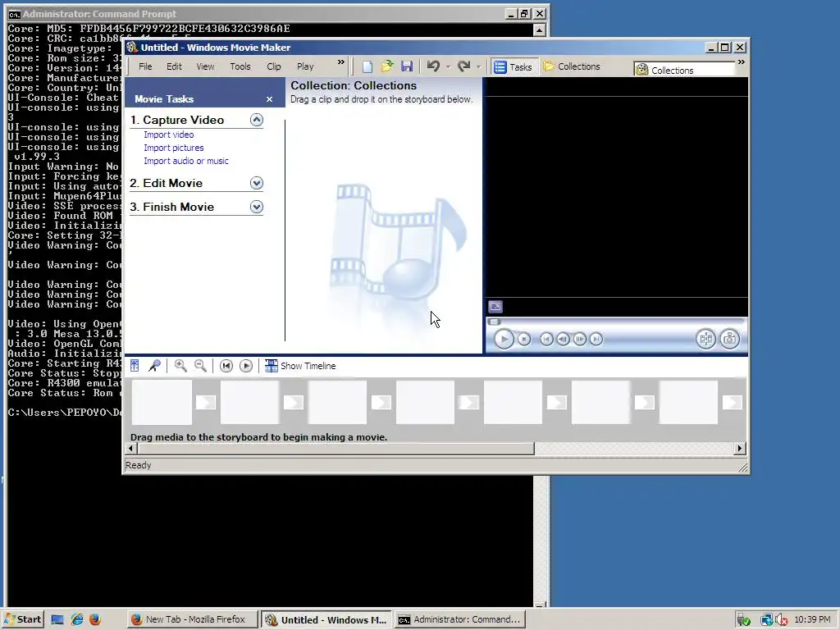Viewport: 840px width, 630px height.
Task: Select the third storyboard clip cell
Action: tap(337, 402)
